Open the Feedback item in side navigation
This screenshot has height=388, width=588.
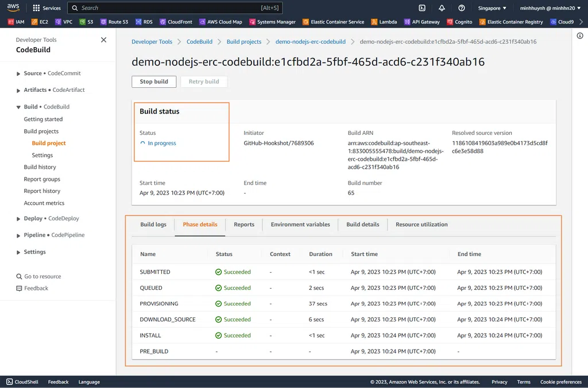pos(32,288)
